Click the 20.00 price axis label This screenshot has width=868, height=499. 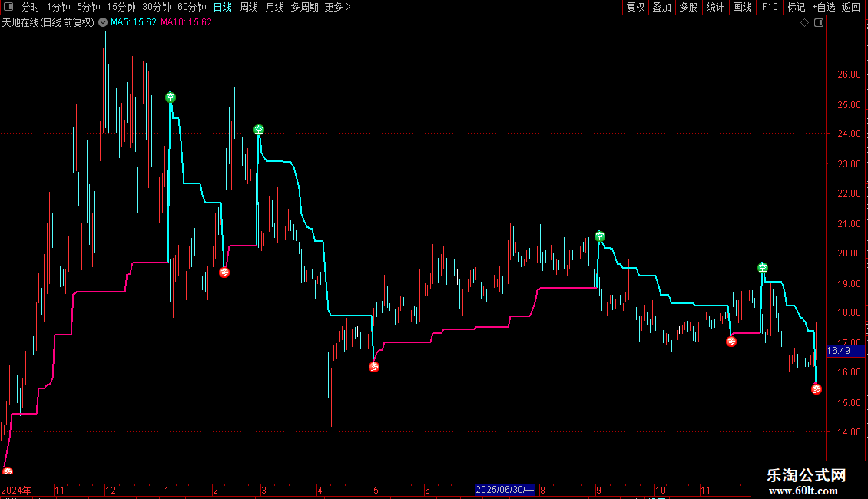pos(849,253)
